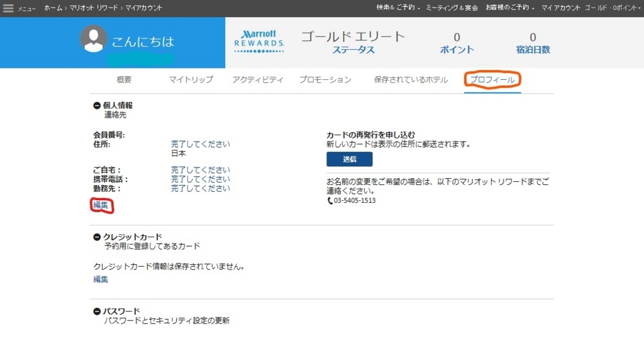Click the マリオット リワード breadcrumb

click(x=93, y=8)
